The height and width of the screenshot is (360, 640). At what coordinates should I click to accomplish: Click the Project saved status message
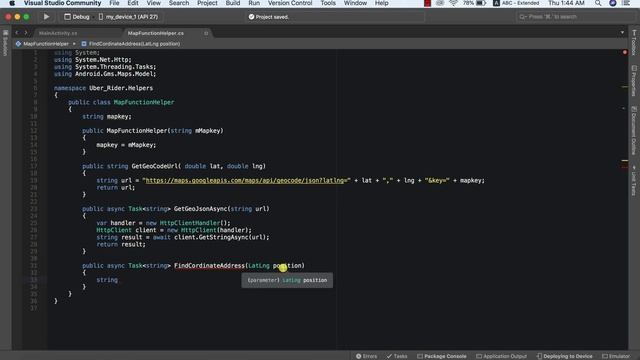(x=269, y=17)
